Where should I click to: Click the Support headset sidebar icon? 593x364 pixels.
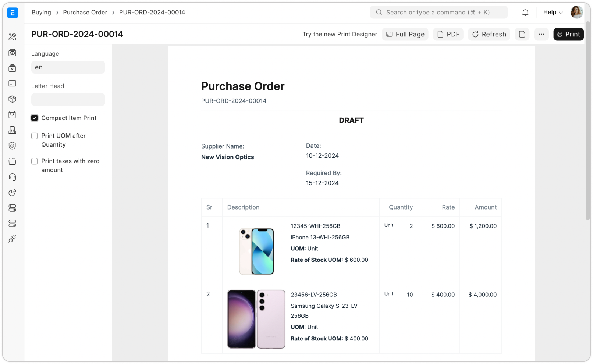(x=12, y=177)
